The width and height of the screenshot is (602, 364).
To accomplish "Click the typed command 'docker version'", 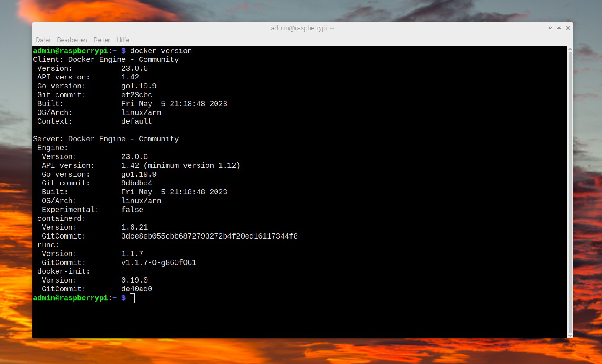I will coord(161,51).
